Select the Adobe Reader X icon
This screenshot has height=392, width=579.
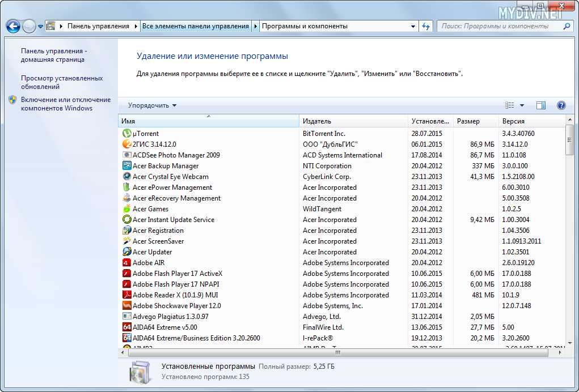pyautogui.click(x=127, y=295)
